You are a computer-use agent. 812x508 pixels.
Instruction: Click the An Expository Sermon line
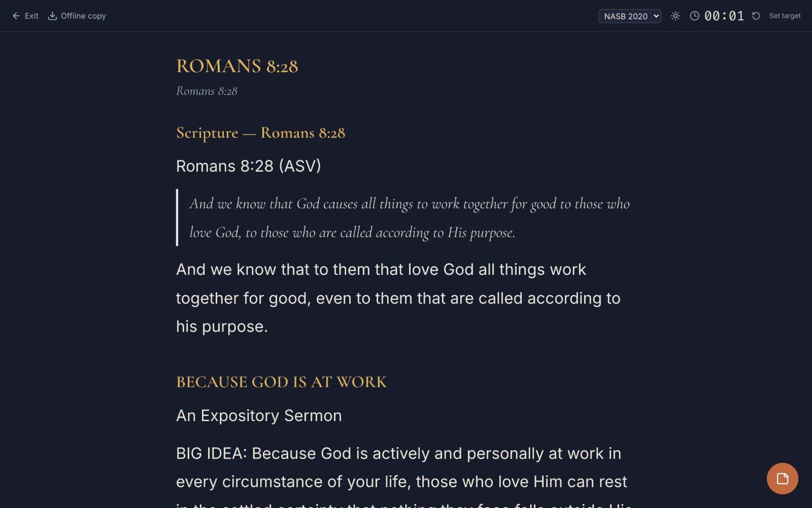pyautogui.click(x=259, y=416)
